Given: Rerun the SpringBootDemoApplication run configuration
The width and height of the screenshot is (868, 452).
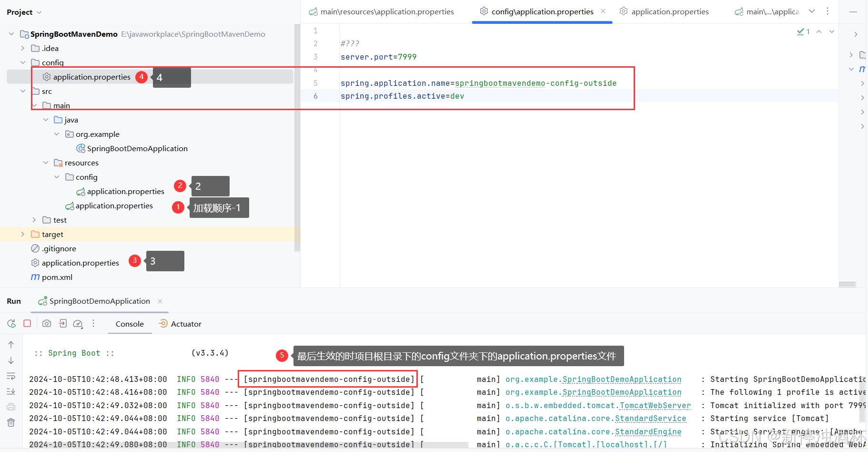Looking at the screenshot, I should (11, 324).
